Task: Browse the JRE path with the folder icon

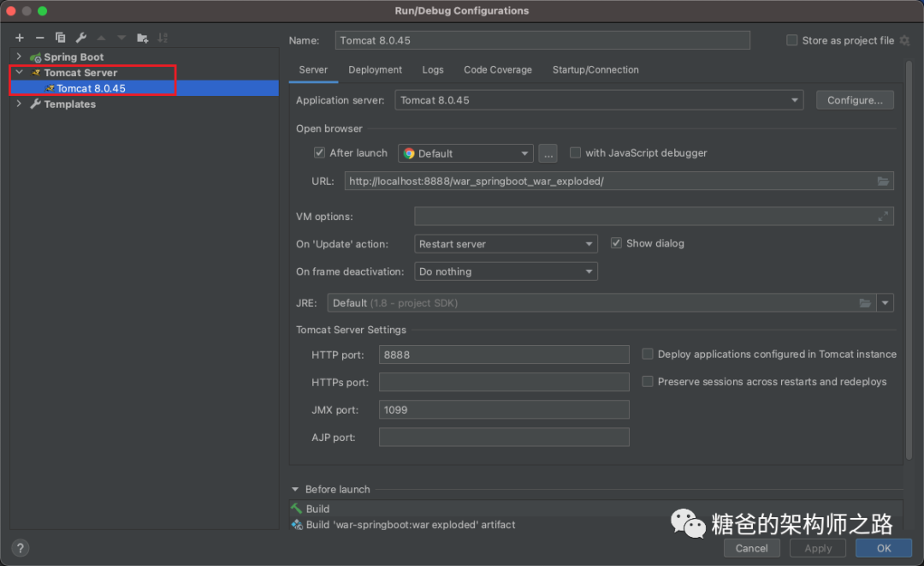Action: 864,303
